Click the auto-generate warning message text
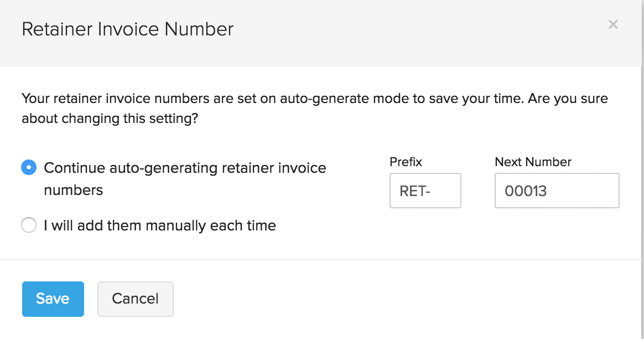 (x=314, y=108)
